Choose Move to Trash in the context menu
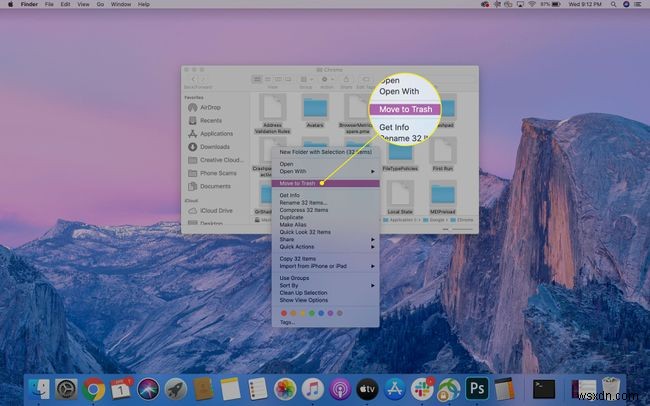 click(x=325, y=183)
